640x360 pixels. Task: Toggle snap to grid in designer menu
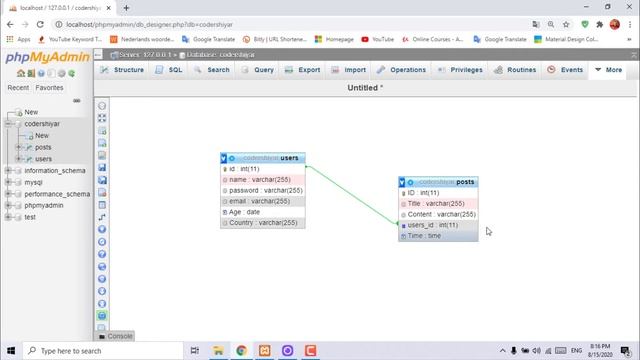(x=102, y=279)
